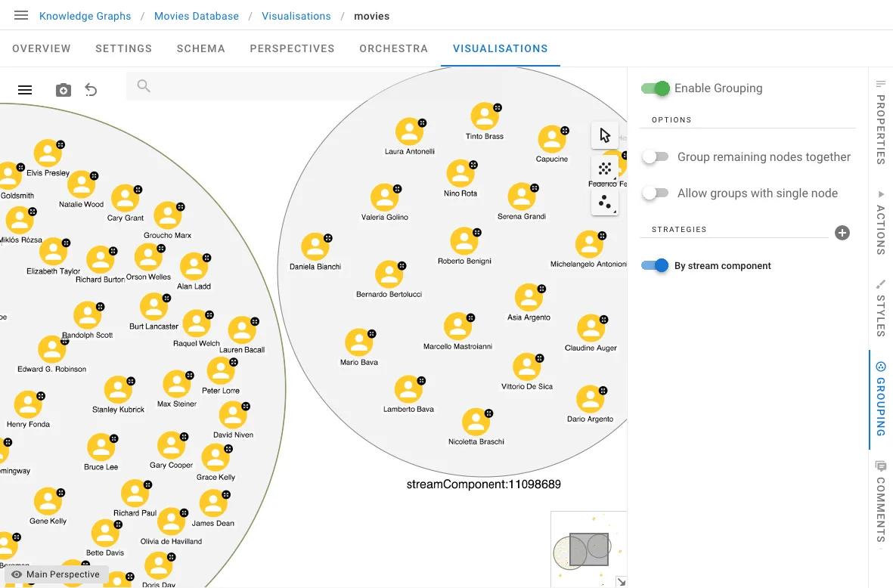
Task: Select the Asia Argento person node
Action: click(529, 298)
